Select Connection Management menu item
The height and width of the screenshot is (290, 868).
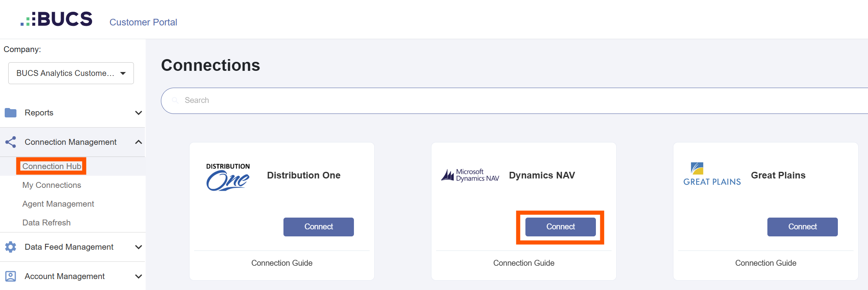(70, 142)
